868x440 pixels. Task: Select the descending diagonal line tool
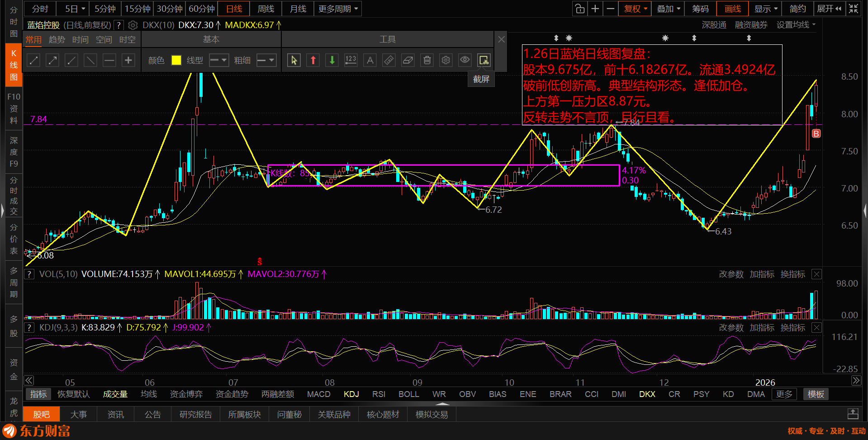90,60
